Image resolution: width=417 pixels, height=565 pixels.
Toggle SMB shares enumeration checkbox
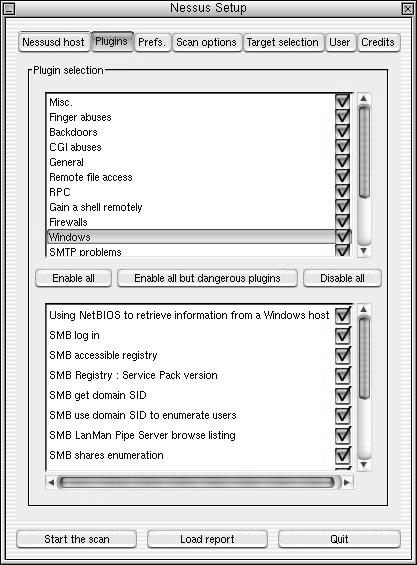[x=342, y=455]
